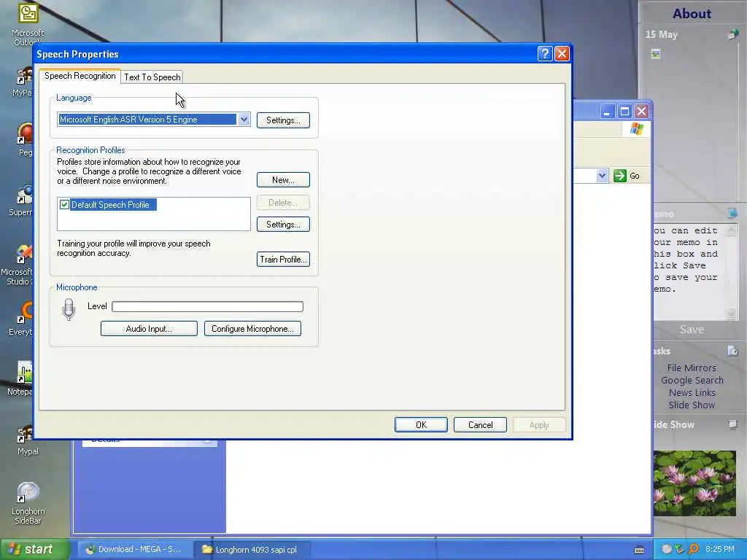
Task: Open the Microsoft Studio desktop shortcut
Action: pos(18,265)
